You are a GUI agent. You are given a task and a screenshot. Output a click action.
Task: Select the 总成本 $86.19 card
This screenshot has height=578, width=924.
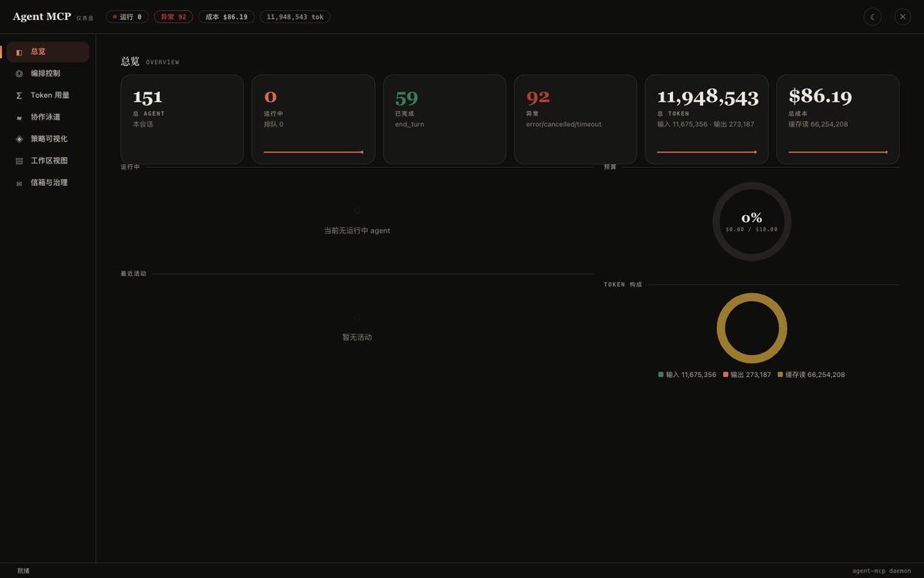(x=838, y=119)
